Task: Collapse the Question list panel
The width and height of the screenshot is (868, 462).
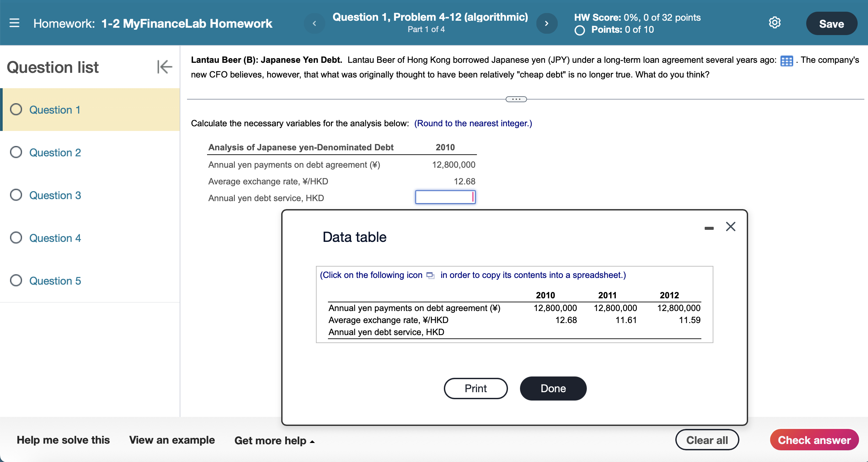Action: coord(164,67)
